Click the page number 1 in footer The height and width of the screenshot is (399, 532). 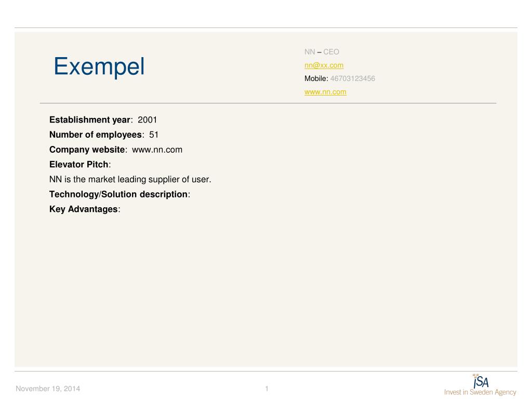267,389
